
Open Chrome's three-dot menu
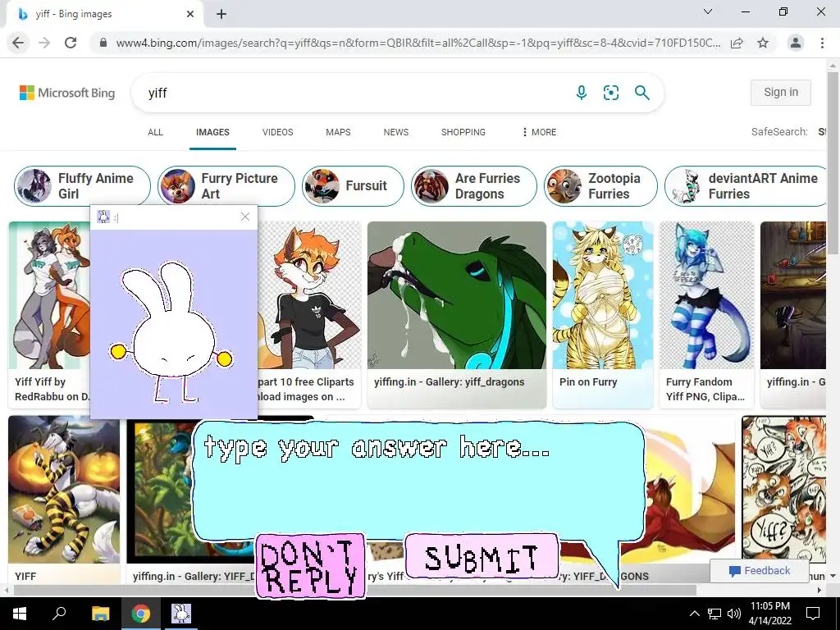click(822, 43)
